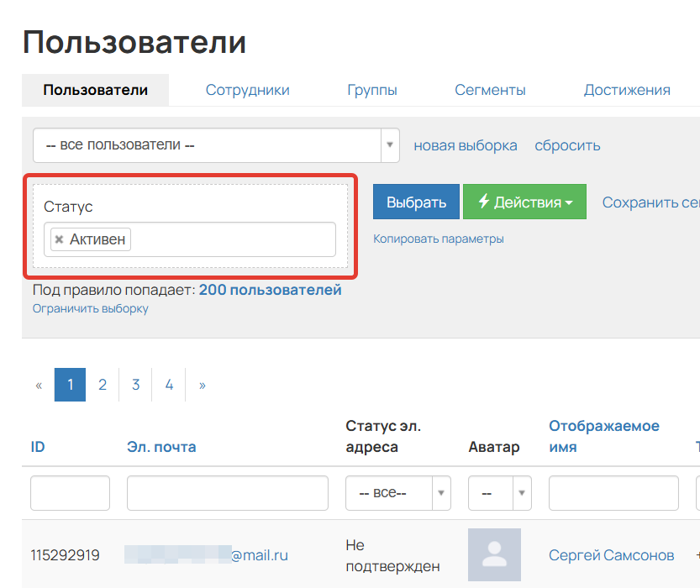The image size is (700, 588).
Task: Click the avatar placeholder image for Сергей Самсонов
Action: point(494,554)
